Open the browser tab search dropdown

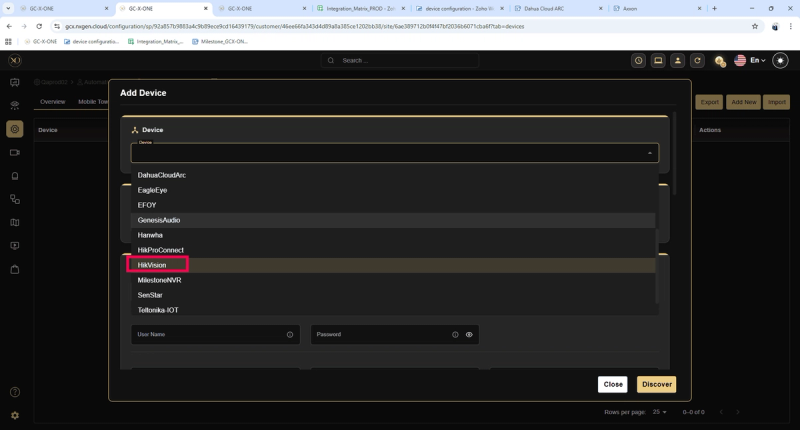8,9
